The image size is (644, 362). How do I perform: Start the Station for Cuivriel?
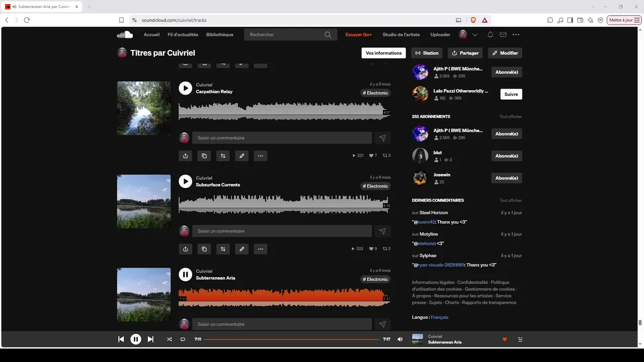427,53
